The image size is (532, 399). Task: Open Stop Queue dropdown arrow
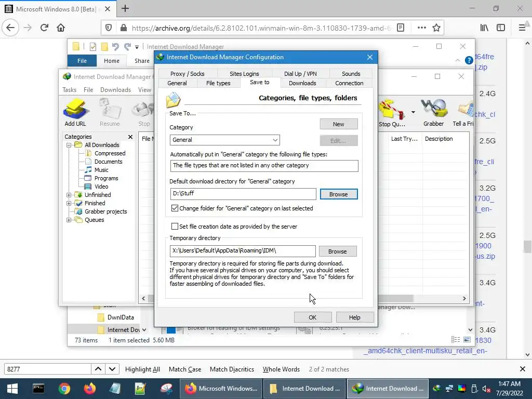point(413,112)
